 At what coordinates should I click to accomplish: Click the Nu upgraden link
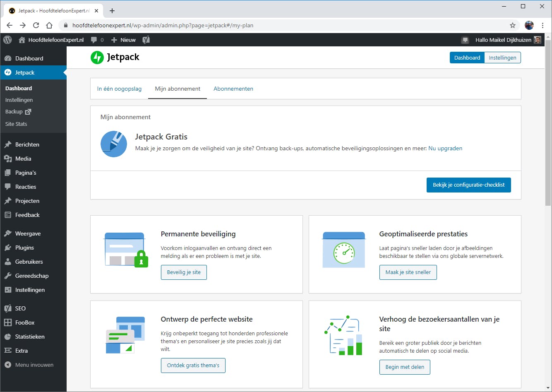pyautogui.click(x=445, y=148)
